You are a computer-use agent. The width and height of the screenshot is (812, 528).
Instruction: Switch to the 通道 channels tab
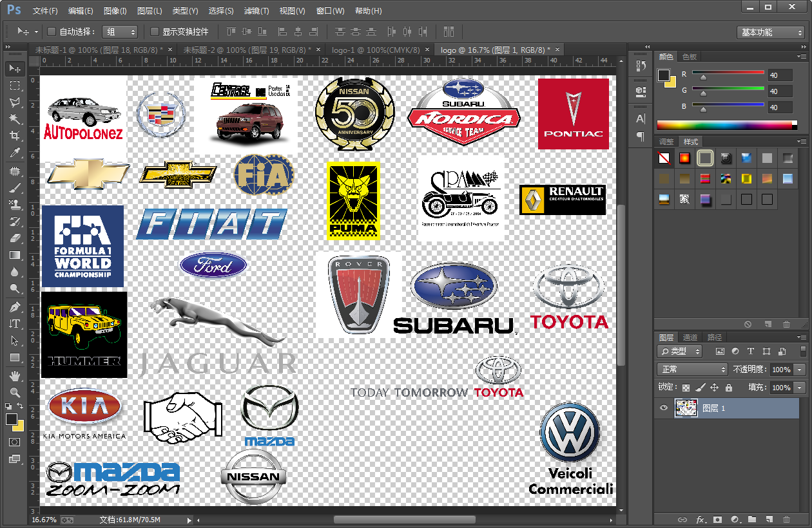690,337
